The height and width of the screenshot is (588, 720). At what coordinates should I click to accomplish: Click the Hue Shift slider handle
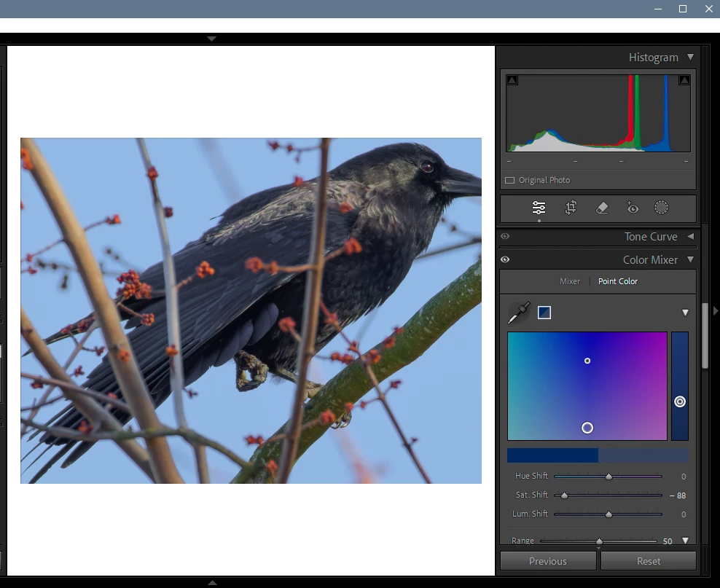[x=609, y=477]
